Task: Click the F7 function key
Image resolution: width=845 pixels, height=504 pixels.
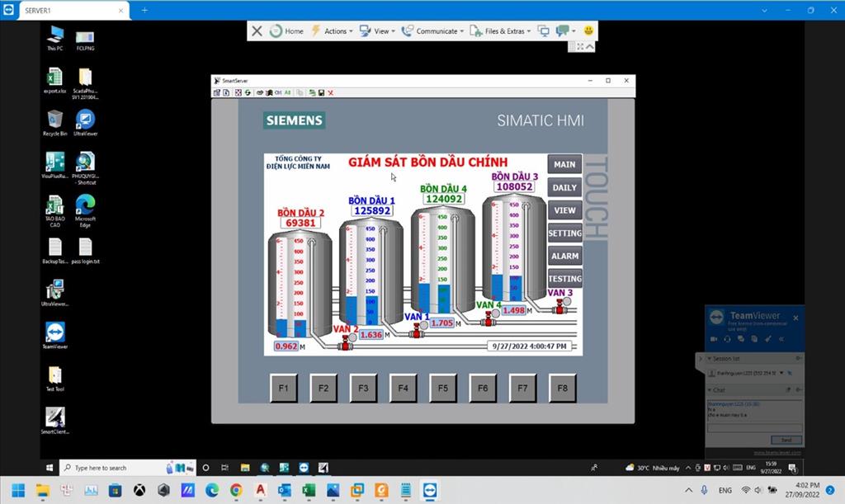Action: point(522,388)
